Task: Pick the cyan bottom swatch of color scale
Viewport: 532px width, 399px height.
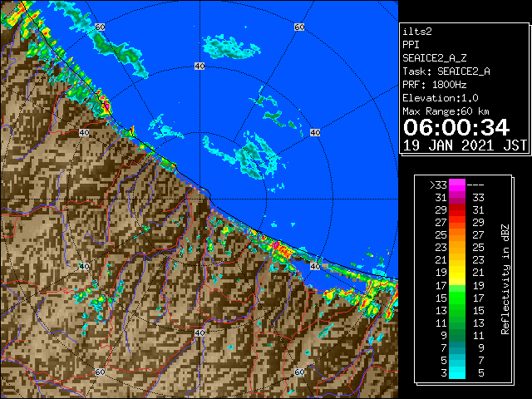Action: (x=457, y=373)
